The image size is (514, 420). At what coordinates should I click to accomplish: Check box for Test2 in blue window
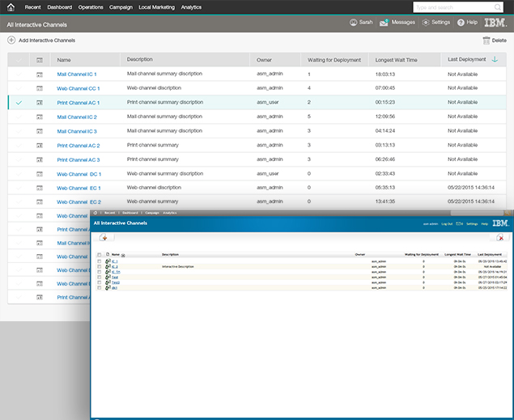point(100,282)
